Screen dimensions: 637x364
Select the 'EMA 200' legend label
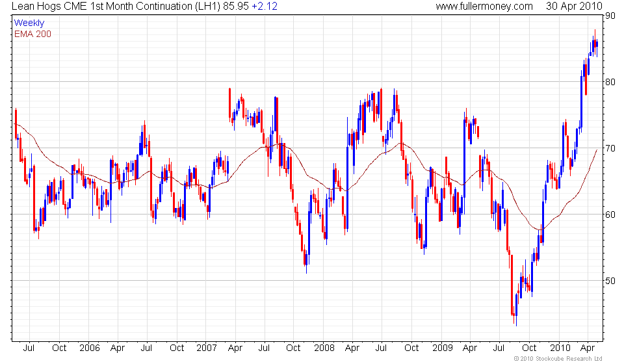coord(33,34)
